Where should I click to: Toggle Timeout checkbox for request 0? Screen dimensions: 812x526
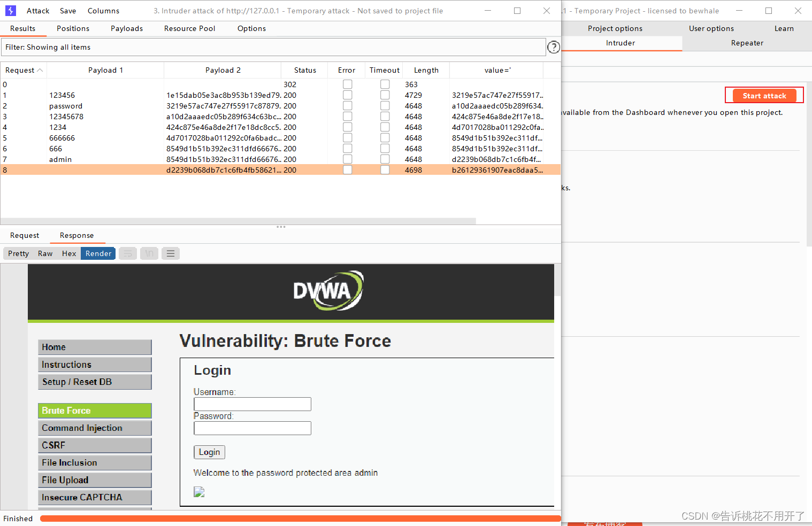pyautogui.click(x=385, y=84)
